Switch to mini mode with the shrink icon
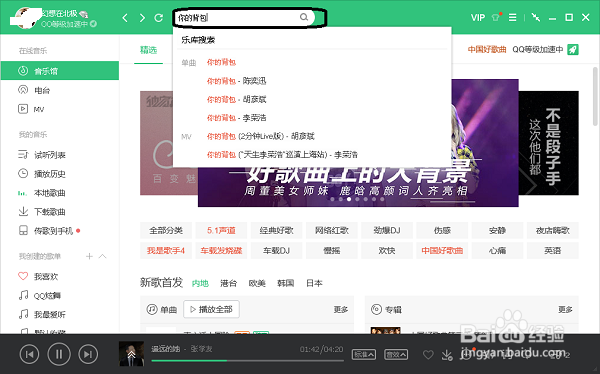 [x=536, y=18]
